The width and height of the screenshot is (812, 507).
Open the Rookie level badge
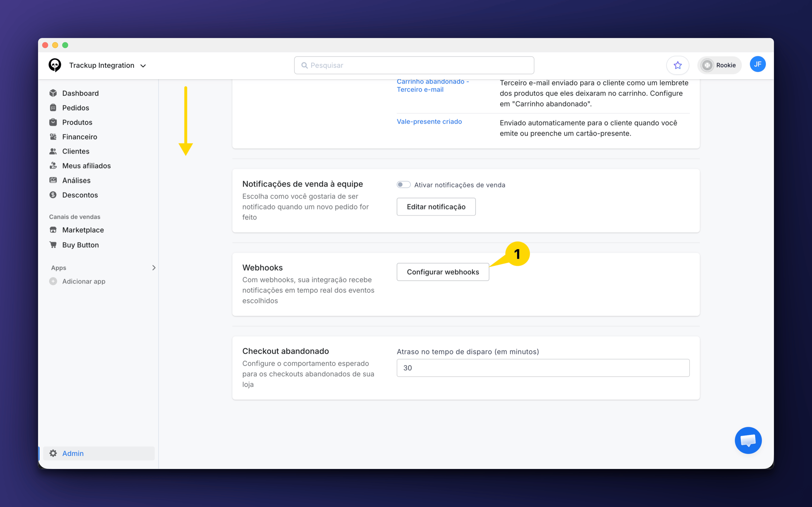coord(719,65)
